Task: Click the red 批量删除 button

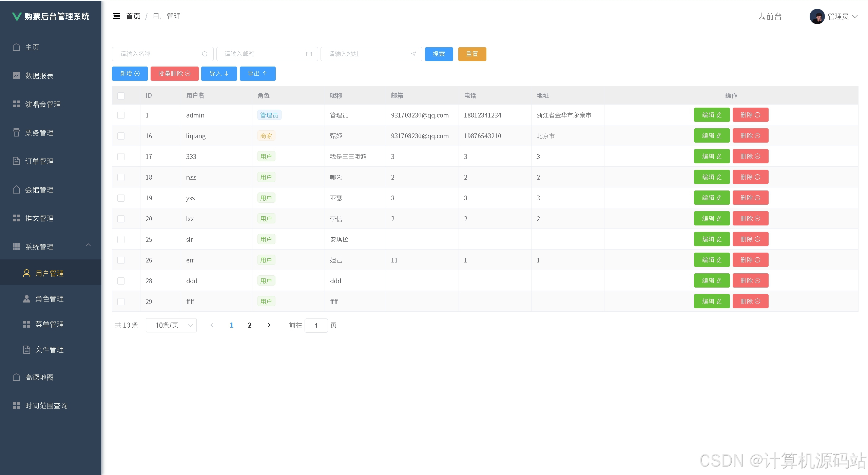Action: (175, 74)
